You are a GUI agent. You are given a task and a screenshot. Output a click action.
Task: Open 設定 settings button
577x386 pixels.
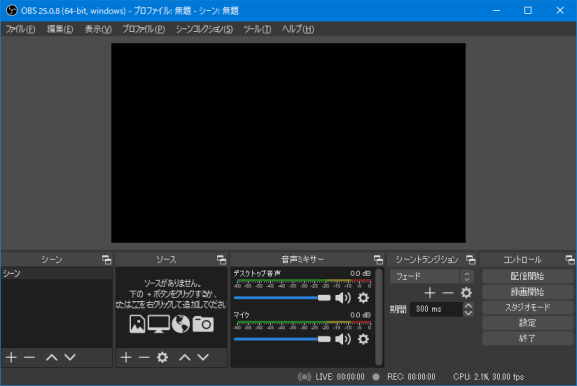(x=528, y=323)
